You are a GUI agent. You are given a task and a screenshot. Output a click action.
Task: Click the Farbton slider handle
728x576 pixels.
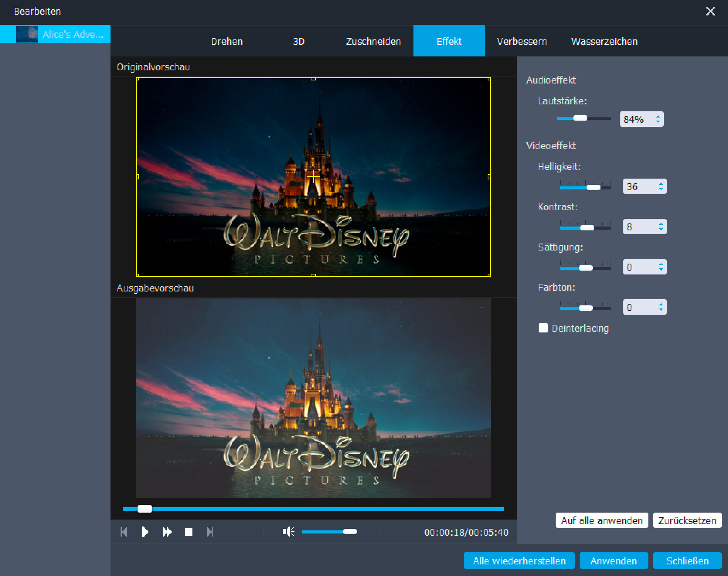tap(586, 308)
